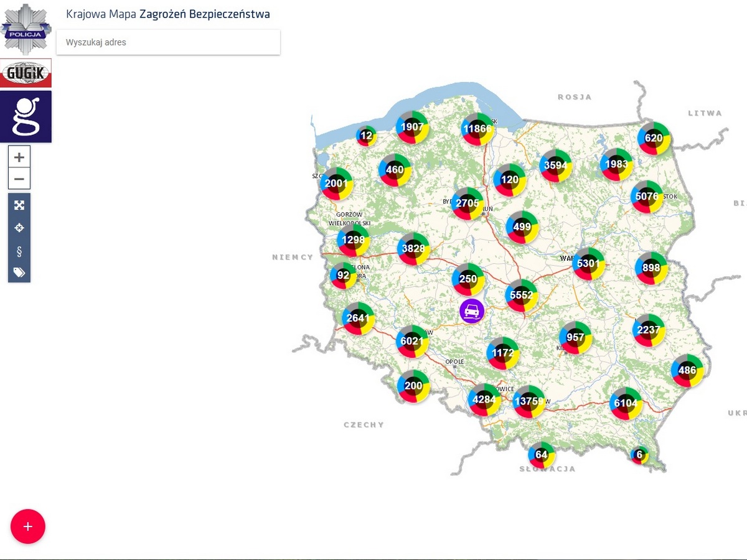Open cluster marker 2001

pyautogui.click(x=337, y=184)
